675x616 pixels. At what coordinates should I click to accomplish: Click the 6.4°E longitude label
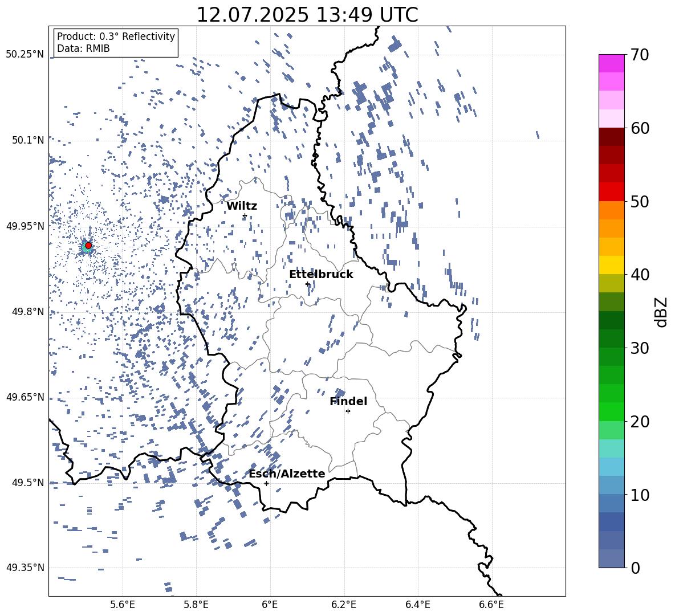tap(417, 605)
